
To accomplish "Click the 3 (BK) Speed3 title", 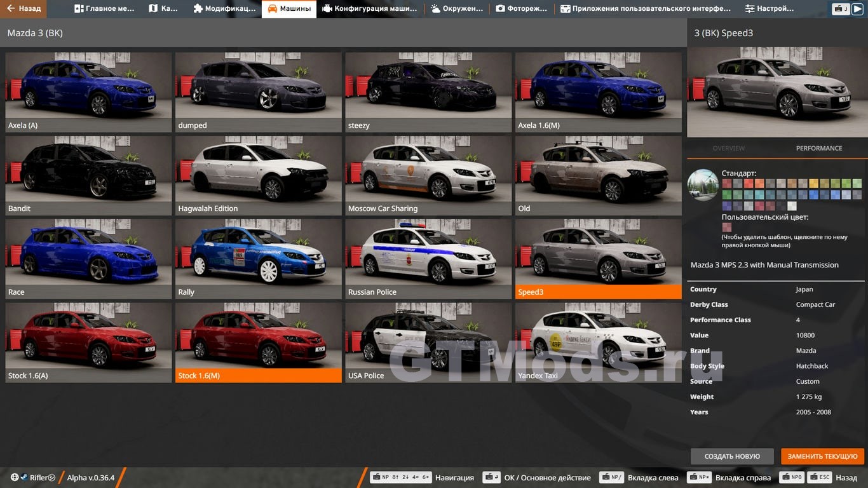I will (723, 33).
